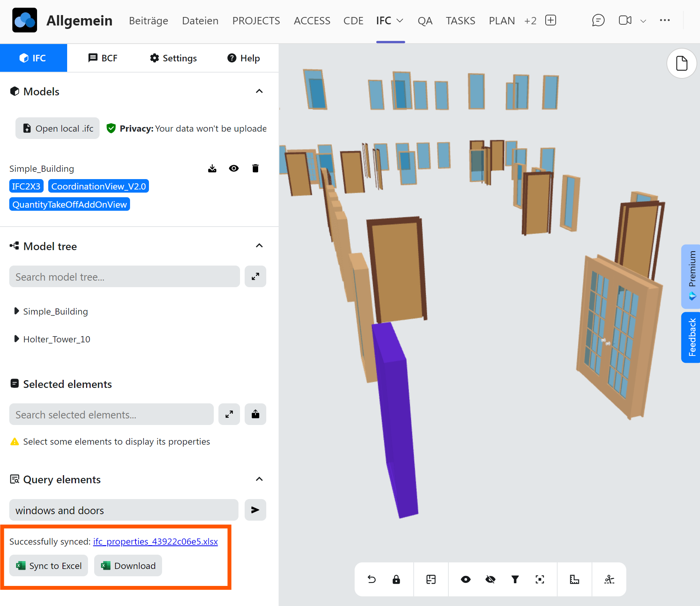Download the Simple_Building model file
Image resolution: width=700 pixels, height=606 pixels.
coord(212,168)
